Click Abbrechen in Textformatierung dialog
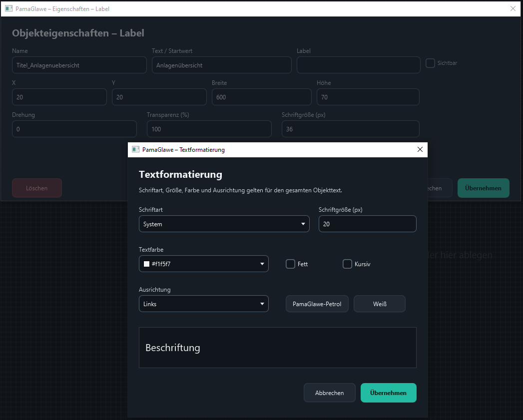The height and width of the screenshot is (420, 523). pyautogui.click(x=330, y=393)
